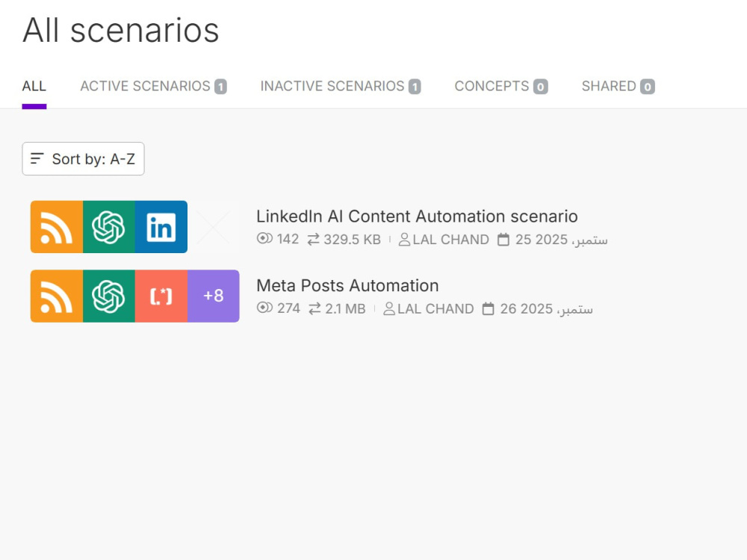The height and width of the screenshot is (560, 747).
Task: Open the INACTIVE SCENARIOS tab
Action: point(340,87)
